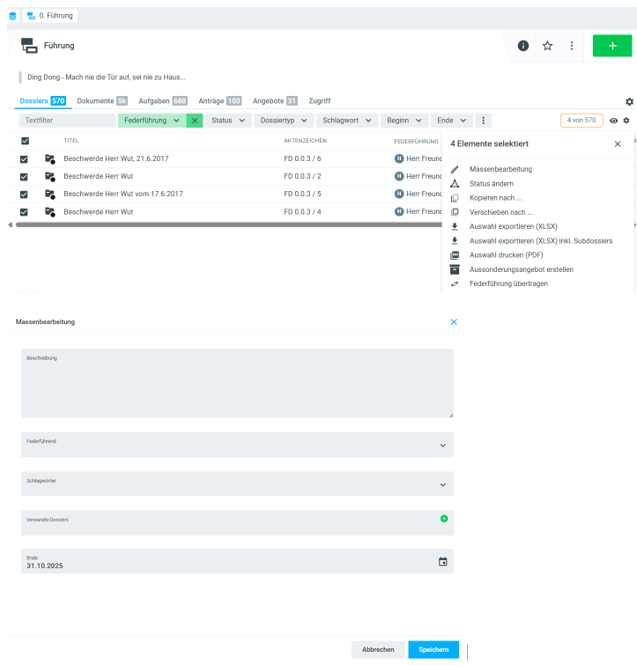This screenshot has height=665, width=637.
Task: Click the Speichern button
Action: pyautogui.click(x=433, y=649)
